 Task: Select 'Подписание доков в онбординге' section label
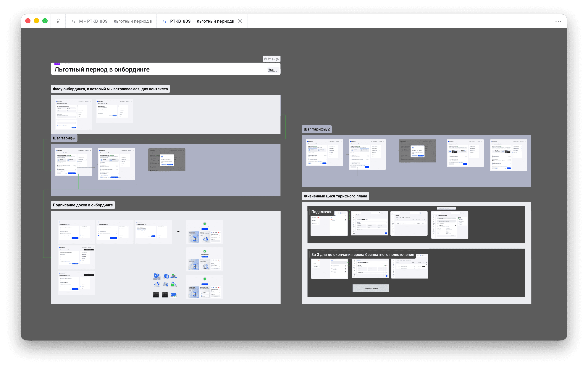(x=83, y=205)
